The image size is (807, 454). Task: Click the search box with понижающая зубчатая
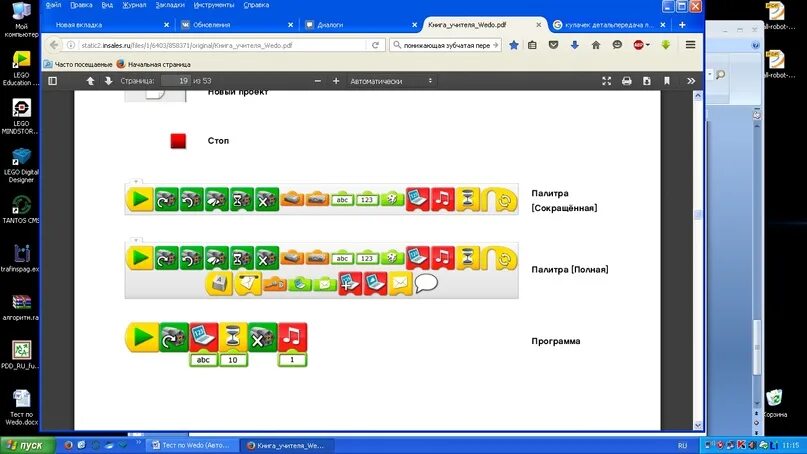coord(446,45)
